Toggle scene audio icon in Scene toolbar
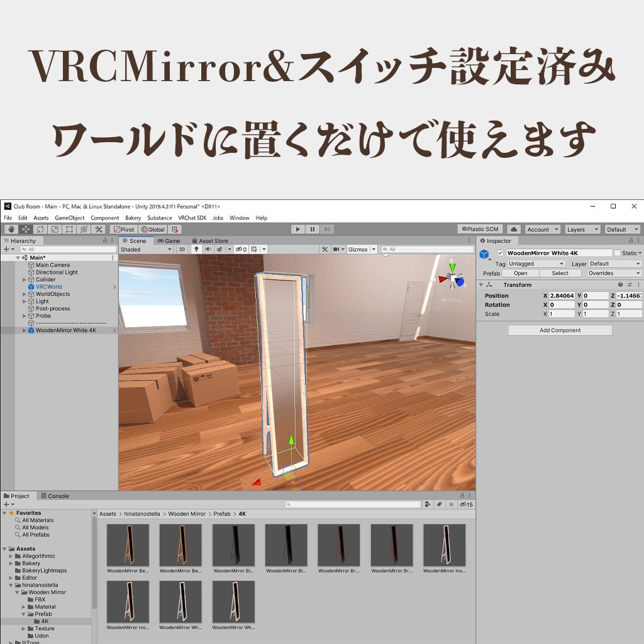Screen dimensions: 644x644 (x=209, y=249)
